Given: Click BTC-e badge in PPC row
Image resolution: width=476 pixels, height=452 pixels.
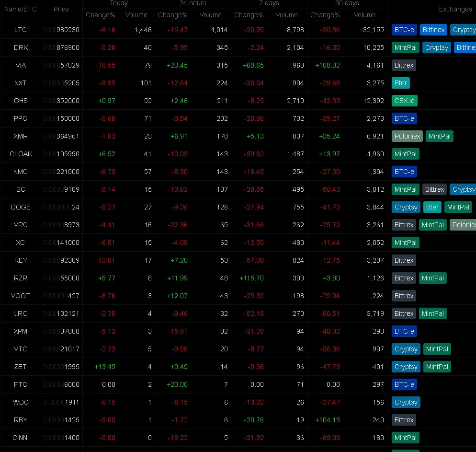Looking at the screenshot, I should tap(404, 118).
